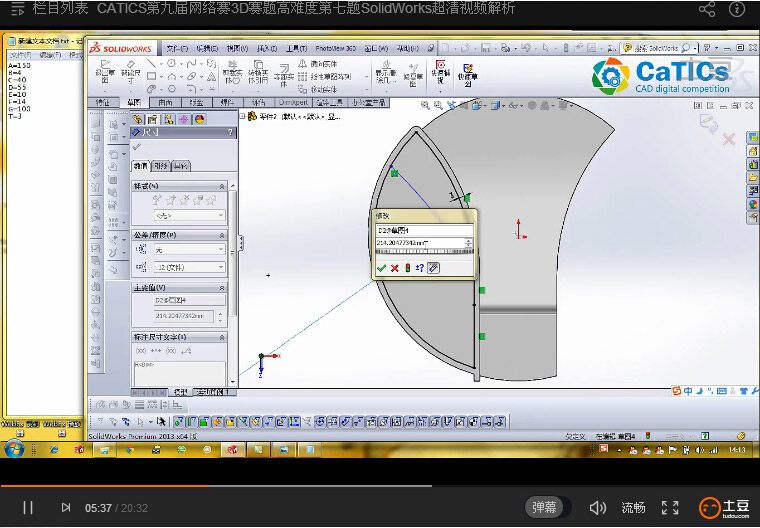This screenshot has width=760, height=528.
Task: Select the Rectangle sketch tool
Action: pos(151,76)
